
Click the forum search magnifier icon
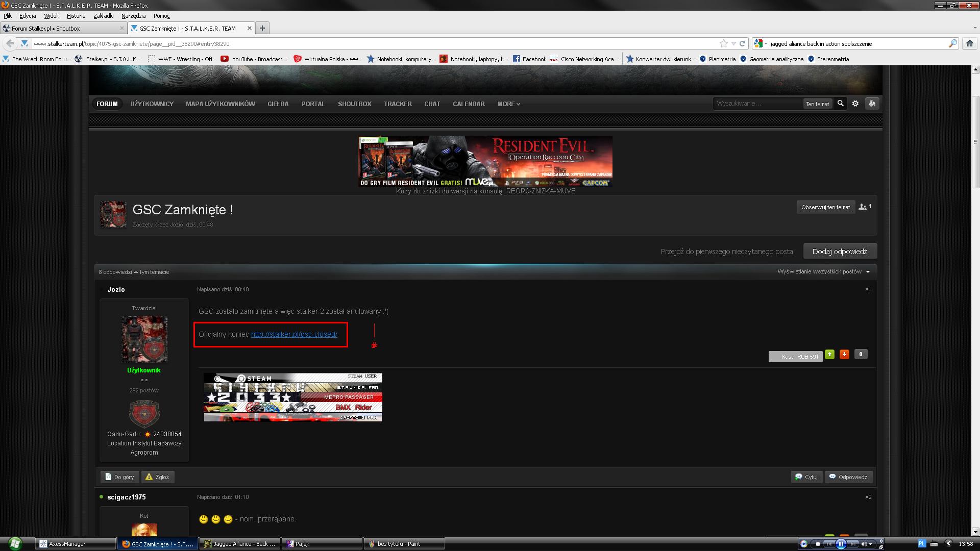pyautogui.click(x=840, y=104)
